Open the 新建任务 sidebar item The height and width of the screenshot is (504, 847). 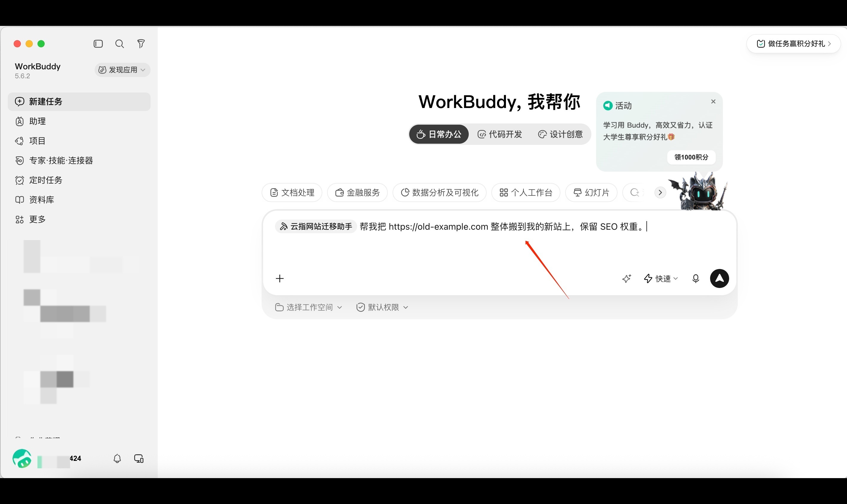[x=79, y=101]
